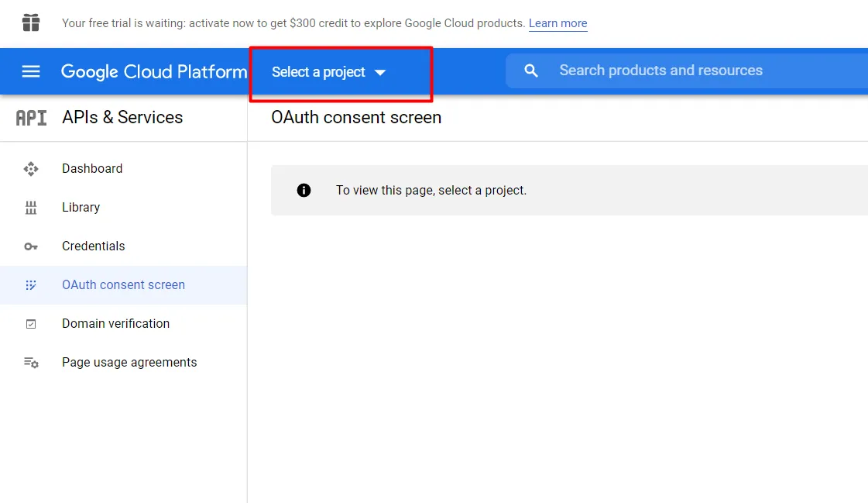Go to Library in sidebar

[123, 207]
